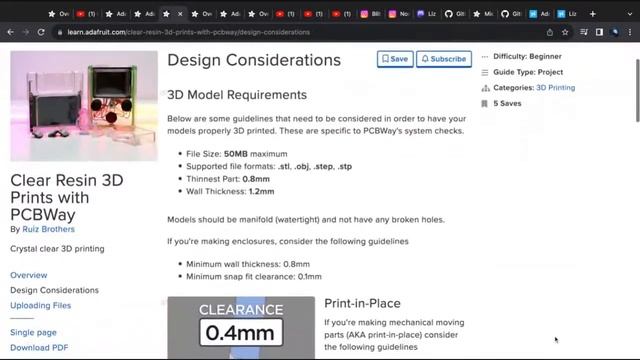Click the address bar URL
Viewport: 640px width, 360px height.
(x=189, y=32)
